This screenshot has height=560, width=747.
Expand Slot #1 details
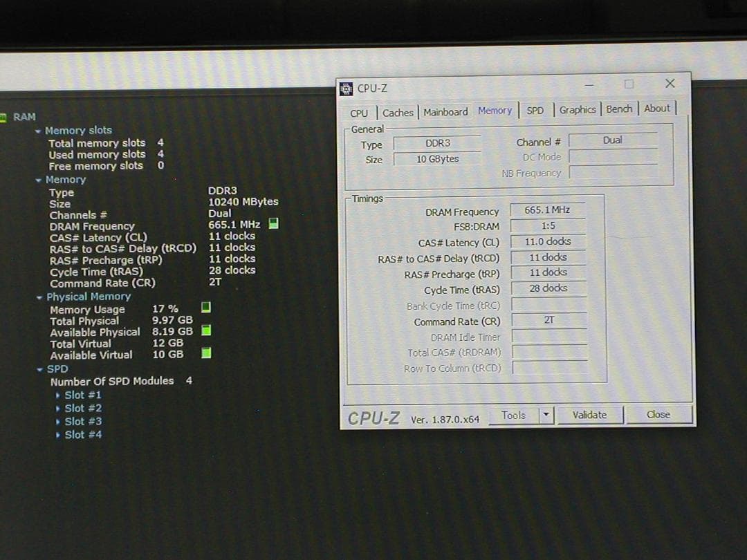(57, 395)
